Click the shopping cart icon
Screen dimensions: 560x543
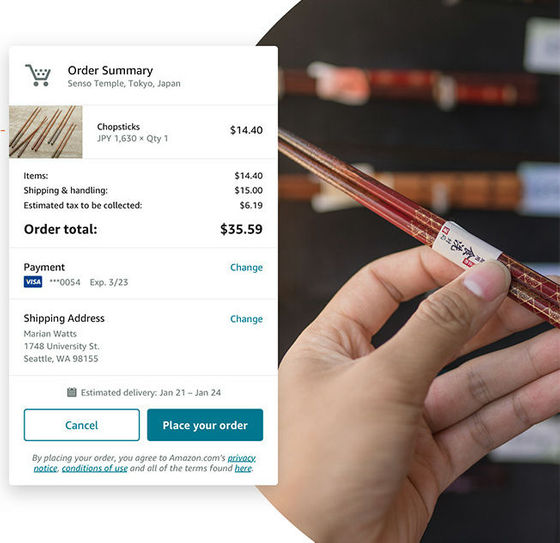[x=38, y=75]
